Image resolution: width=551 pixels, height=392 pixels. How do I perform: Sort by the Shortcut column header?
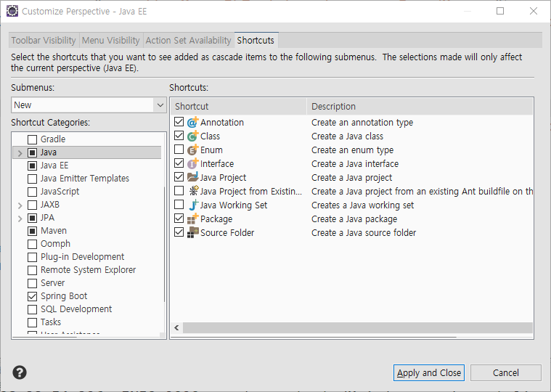[239, 107]
